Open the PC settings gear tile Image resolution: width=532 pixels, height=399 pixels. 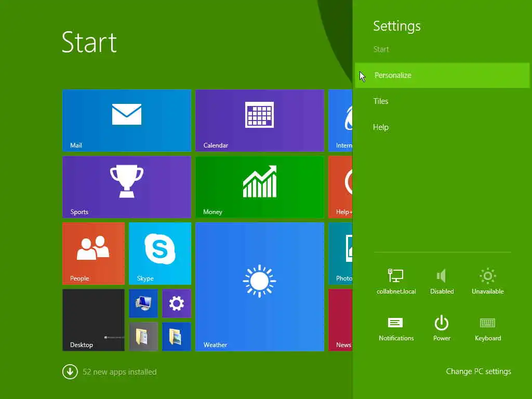[x=177, y=303]
